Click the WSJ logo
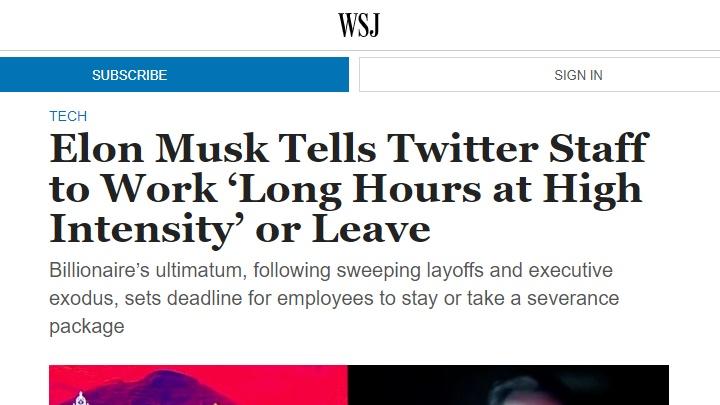 359,25
